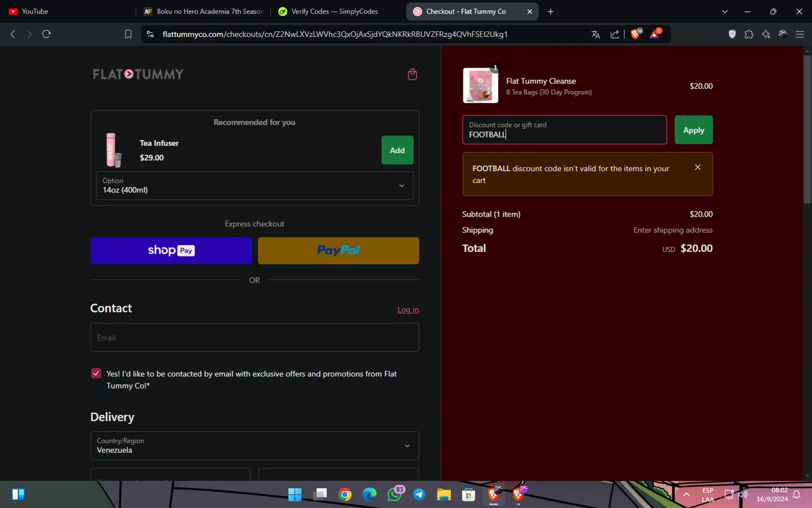Open site settings icon beside URL
812x508 pixels.
[x=150, y=34]
